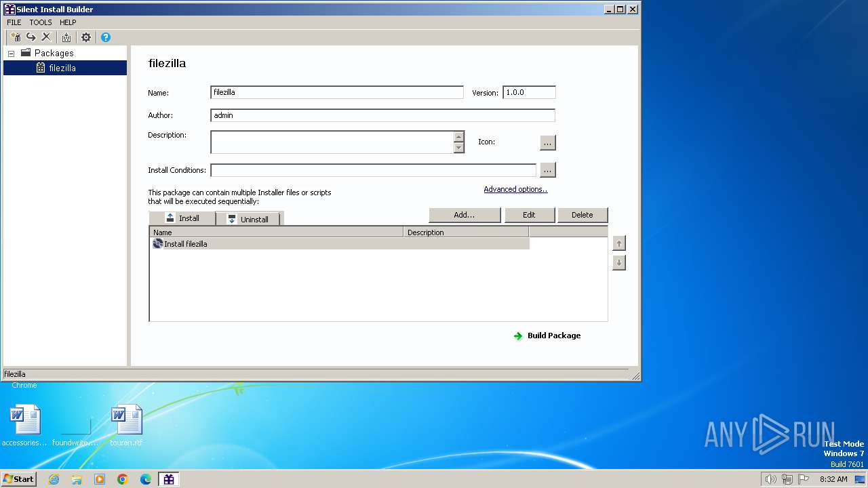Click the curved arrow toolbar icon

point(31,37)
